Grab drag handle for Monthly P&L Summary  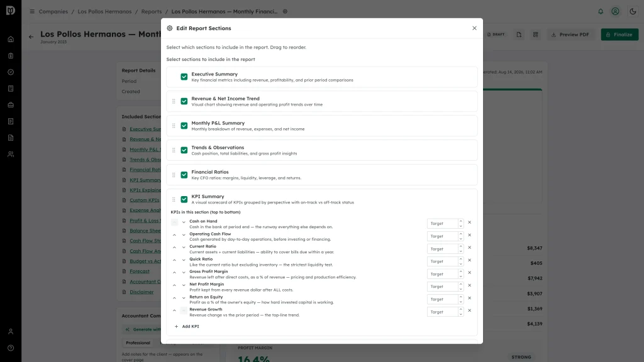tap(174, 126)
